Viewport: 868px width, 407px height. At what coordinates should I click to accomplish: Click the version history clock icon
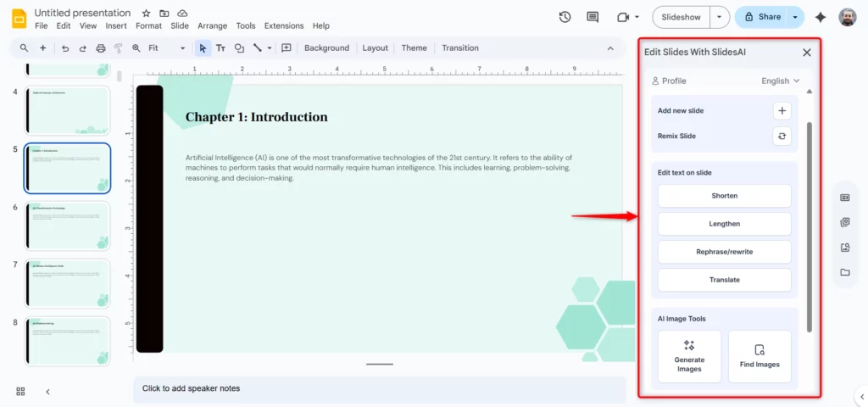pos(565,17)
